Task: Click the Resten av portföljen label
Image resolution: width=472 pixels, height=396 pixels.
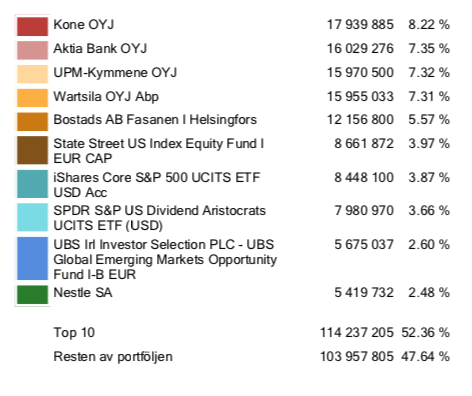Action: click(x=113, y=357)
